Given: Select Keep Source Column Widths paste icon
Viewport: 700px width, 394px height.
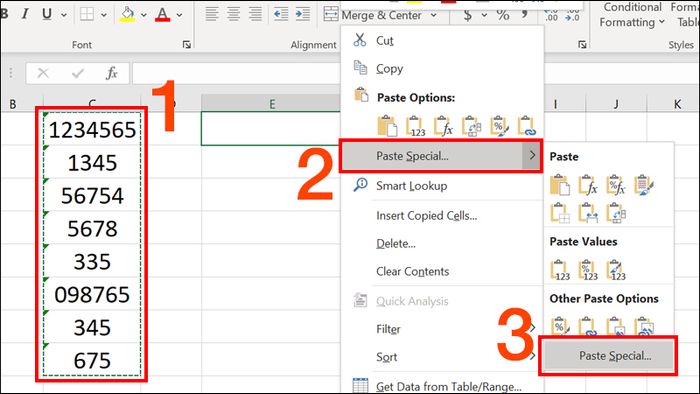Looking at the screenshot, I should [x=588, y=213].
